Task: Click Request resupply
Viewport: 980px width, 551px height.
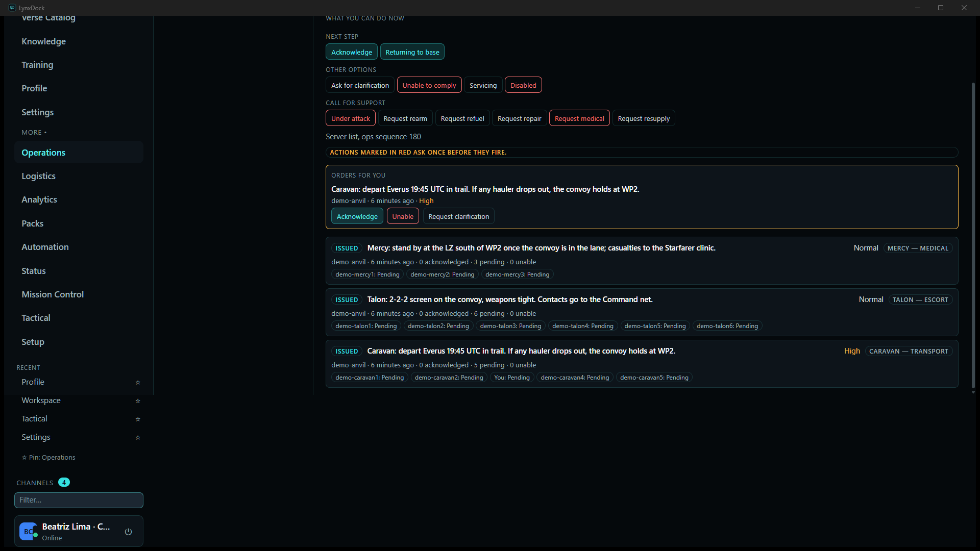Action: (644, 118)
